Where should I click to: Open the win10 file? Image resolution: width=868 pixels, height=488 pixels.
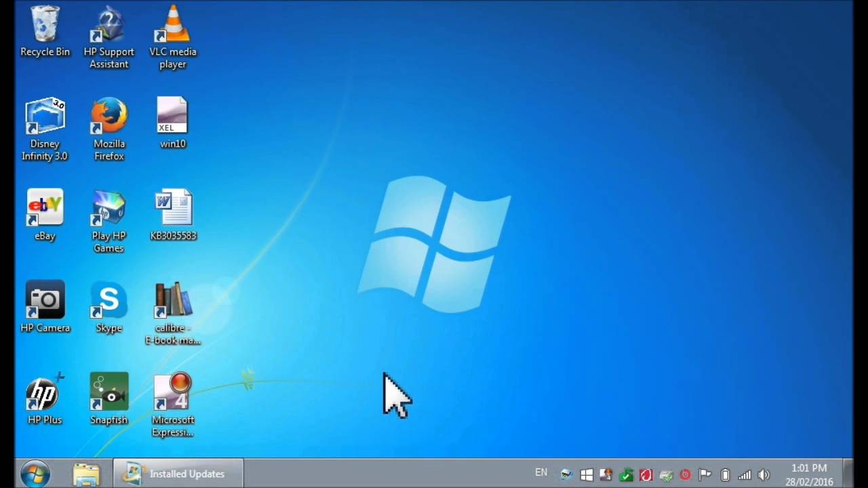coord(172,115)
